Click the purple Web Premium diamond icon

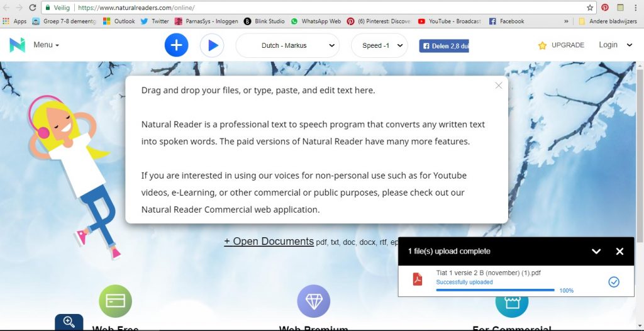(x=313, y=301)
